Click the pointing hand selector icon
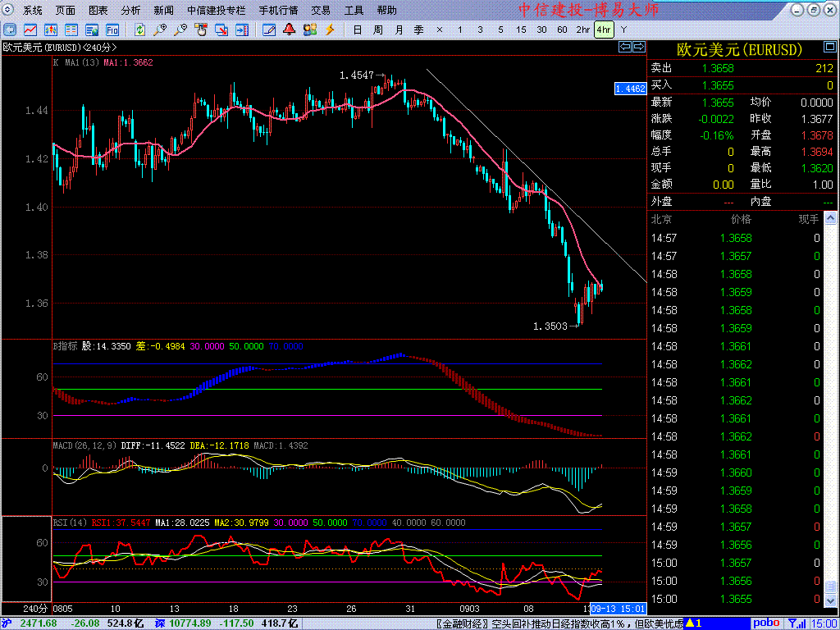Viewport: 840px width, 630px height. [201, 30]
